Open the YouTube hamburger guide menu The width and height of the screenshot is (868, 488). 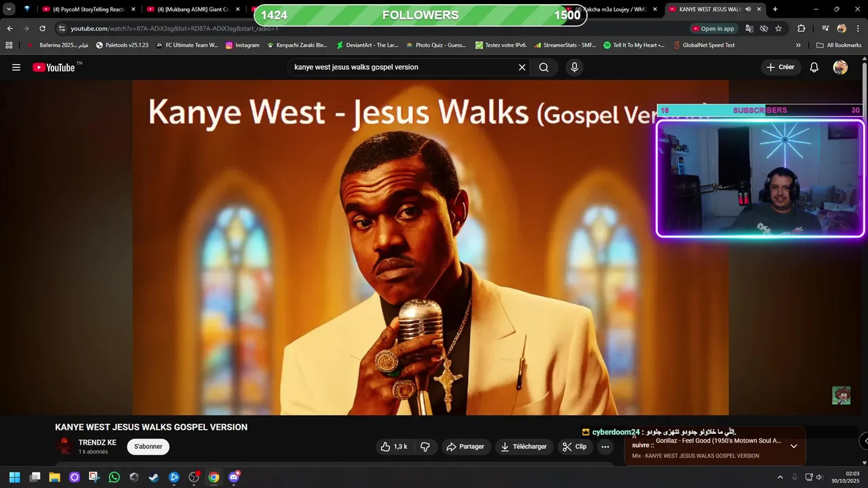pos(16,67)
